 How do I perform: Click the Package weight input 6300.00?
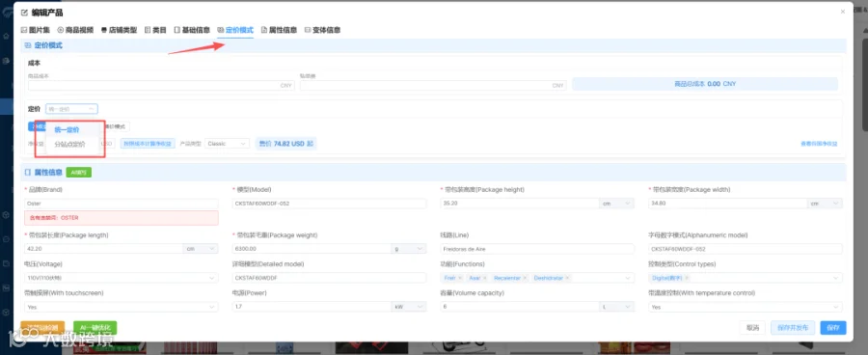click(312, 249)
